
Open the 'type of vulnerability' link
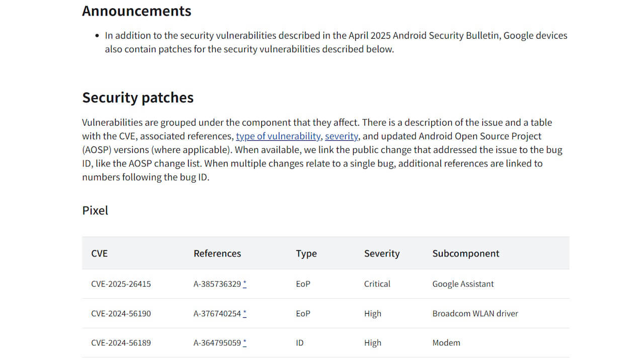tap(278, 136)
